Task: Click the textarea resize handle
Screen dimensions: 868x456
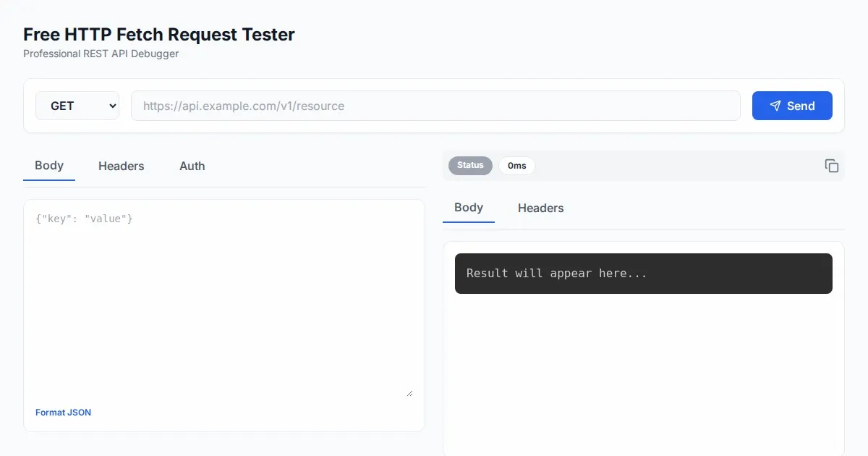Action: tap(409, 393)
